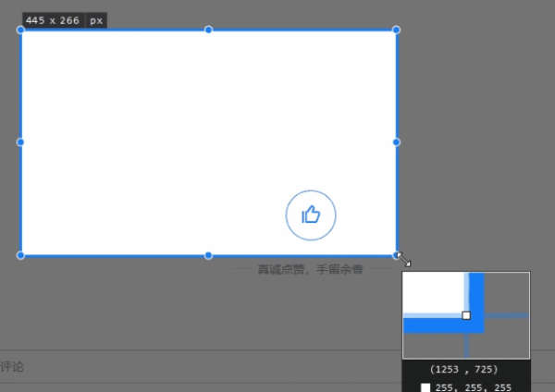Click the bottom-middle selection handle
This screenshot has height=392, width=555.
pos(208,255)
